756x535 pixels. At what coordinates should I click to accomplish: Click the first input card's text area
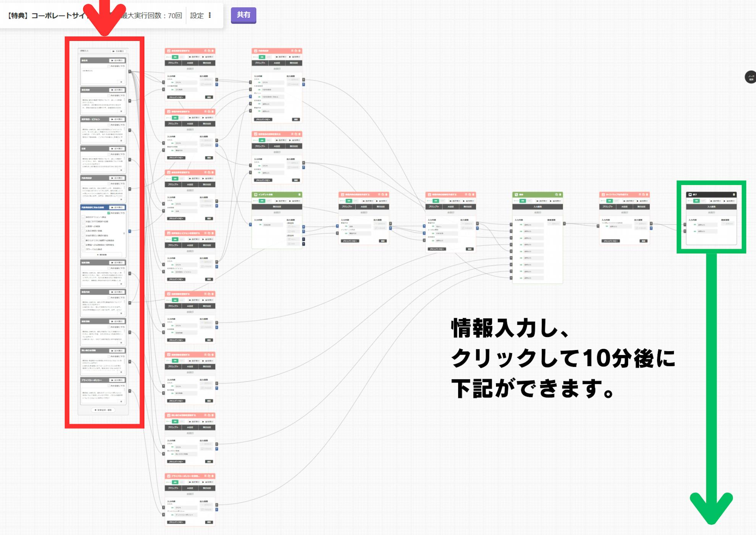[101, 75]
